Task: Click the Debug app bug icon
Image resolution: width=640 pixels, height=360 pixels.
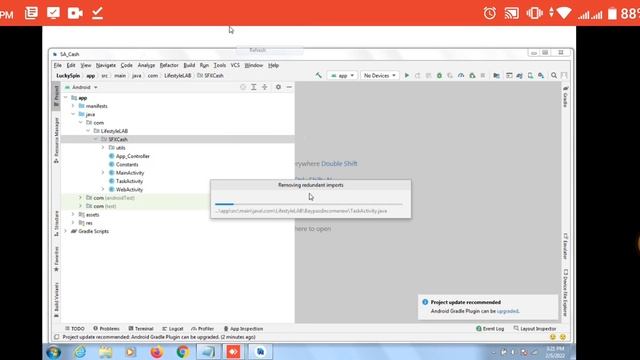Action: (439, 75)
